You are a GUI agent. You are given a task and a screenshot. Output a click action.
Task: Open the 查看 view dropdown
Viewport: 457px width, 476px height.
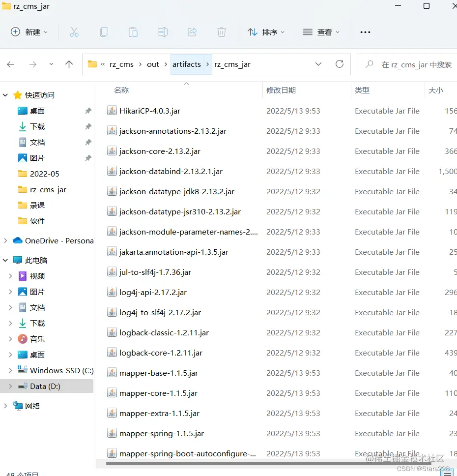click(321, 32)
